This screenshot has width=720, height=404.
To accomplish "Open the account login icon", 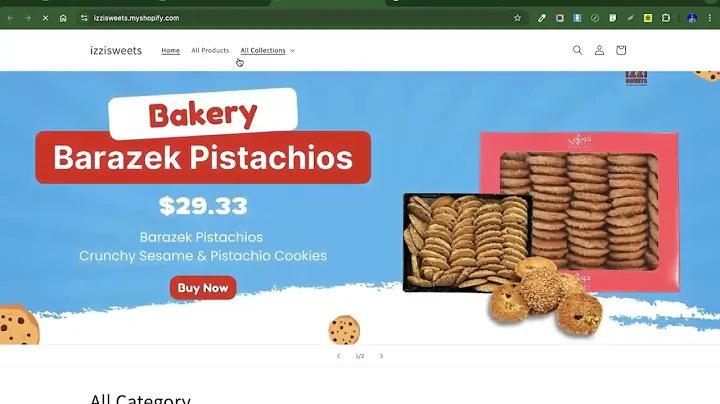I will pos(599,50).
